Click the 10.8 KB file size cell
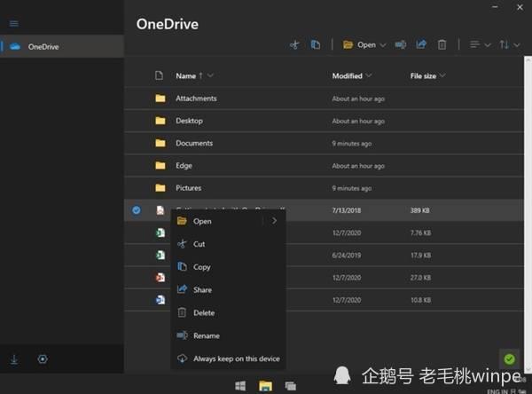Viewport: 532px width, 394px height. 420,300
